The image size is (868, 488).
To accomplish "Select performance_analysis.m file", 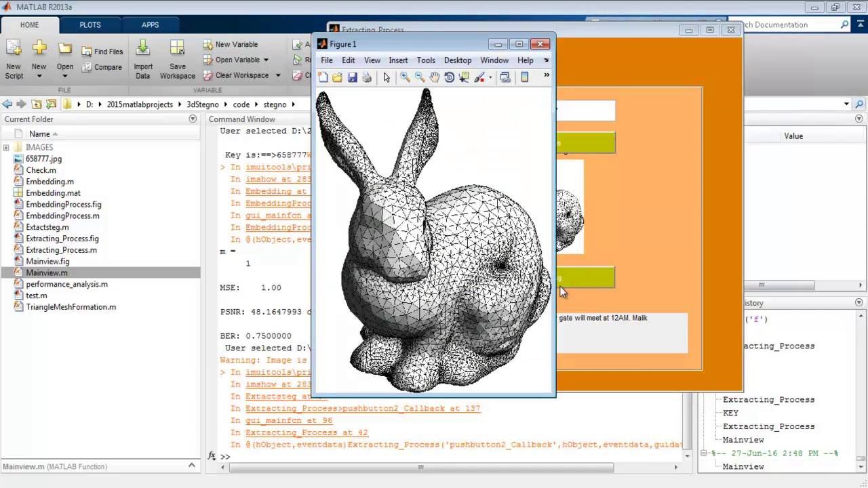I will point(66,284).
